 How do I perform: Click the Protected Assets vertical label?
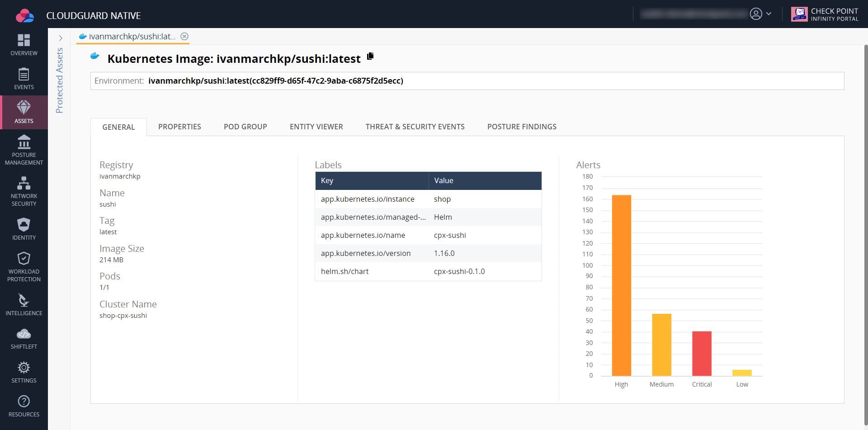coord(60,80)
